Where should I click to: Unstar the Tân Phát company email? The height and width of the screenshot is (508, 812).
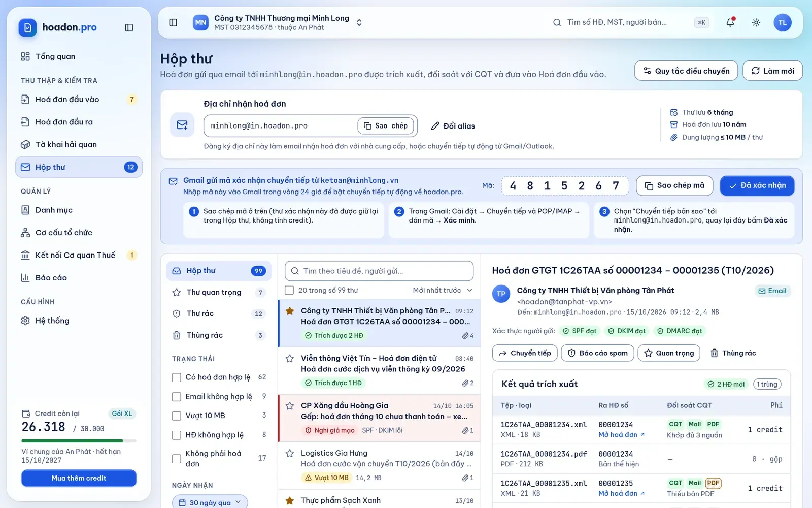click(x=290, y=311)
